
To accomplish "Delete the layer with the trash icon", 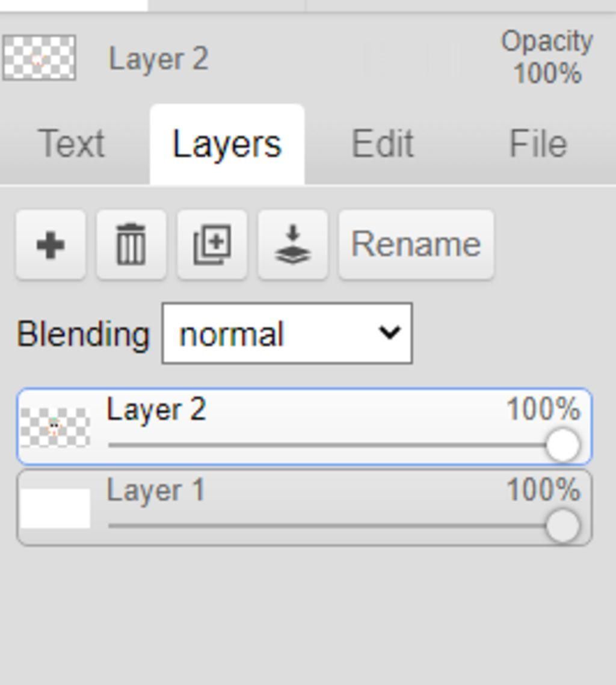I will click(131, 245).
